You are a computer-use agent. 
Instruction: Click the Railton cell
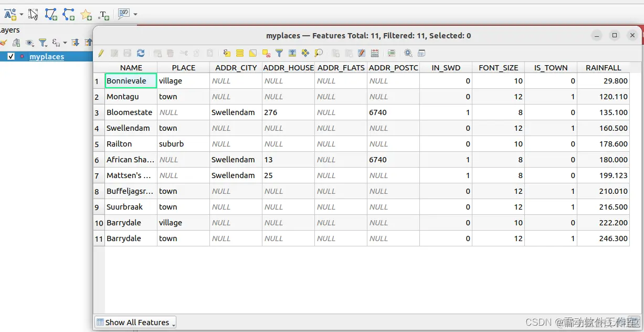click(131, 144)
